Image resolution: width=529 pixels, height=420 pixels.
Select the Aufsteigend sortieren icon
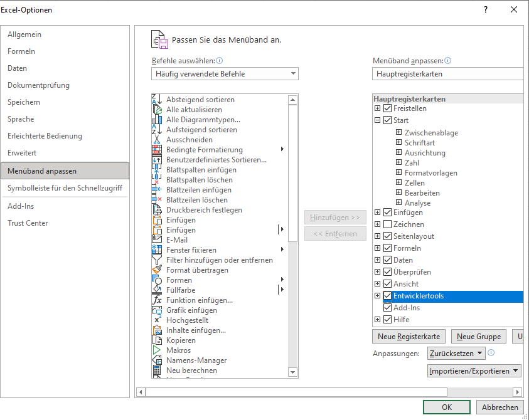157,130
